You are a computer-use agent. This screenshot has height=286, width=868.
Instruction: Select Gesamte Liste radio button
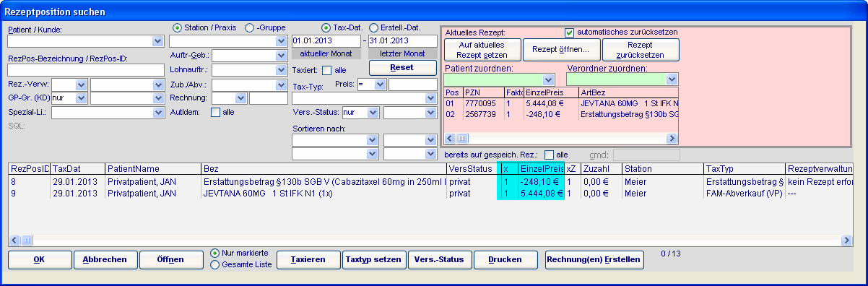click(x=215, y=265)
